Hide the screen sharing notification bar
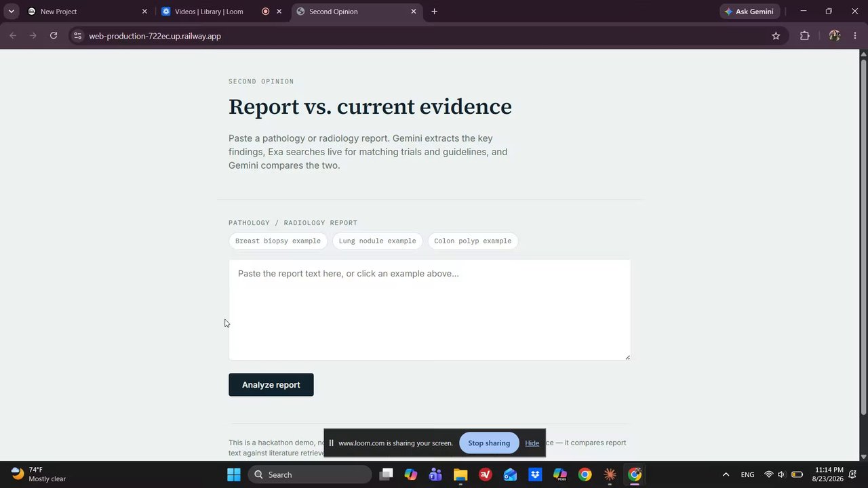 [x=532, y=443]
